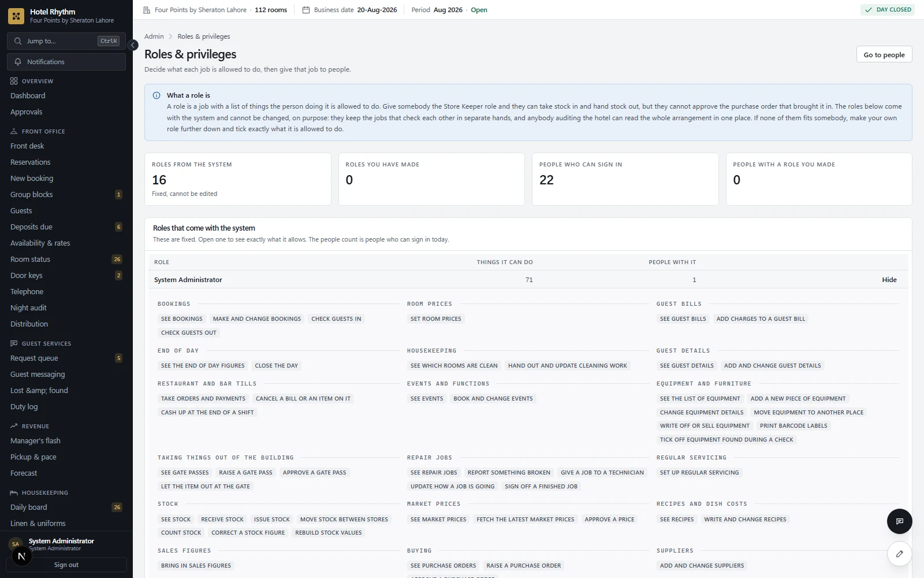
Task: Click the round N badge near Sign out
Action: coord(21,557)
